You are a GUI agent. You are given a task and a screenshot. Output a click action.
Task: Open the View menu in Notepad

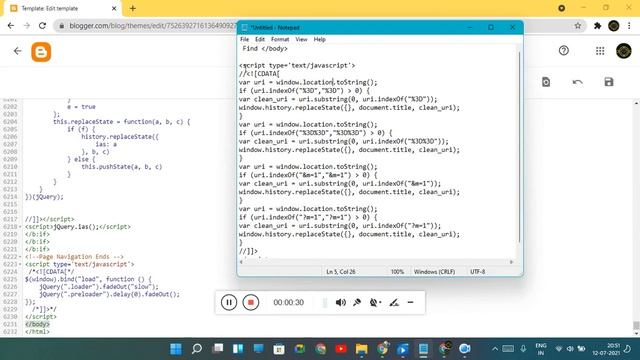pyautogui.click(x=301, y=39)
